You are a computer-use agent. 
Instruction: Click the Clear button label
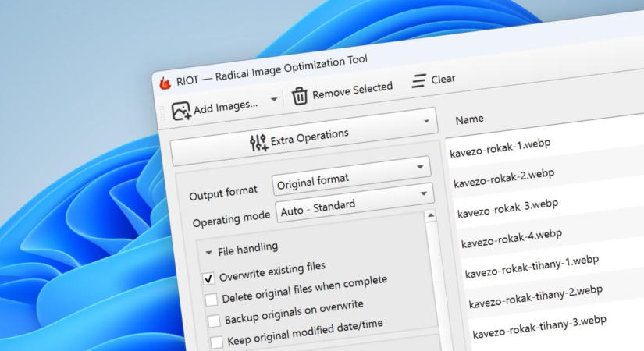click(443, 79)
